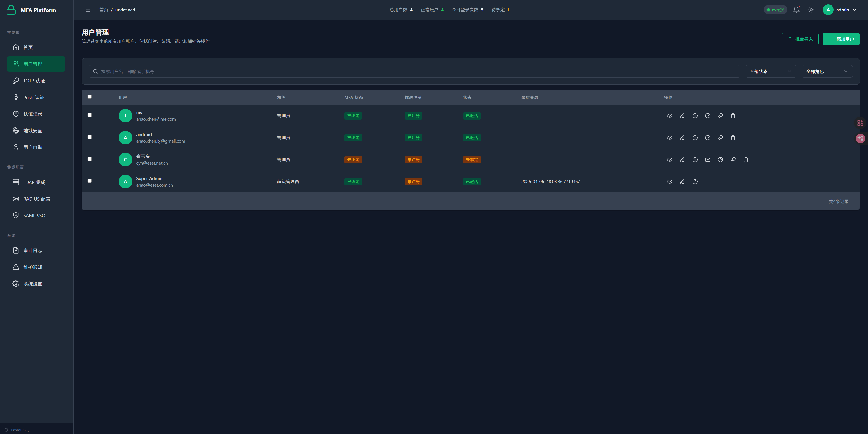Viewport: 868px width, 434px height.
Task: Click the disable ban icon for ios user
Action: (x=695, y=116)
